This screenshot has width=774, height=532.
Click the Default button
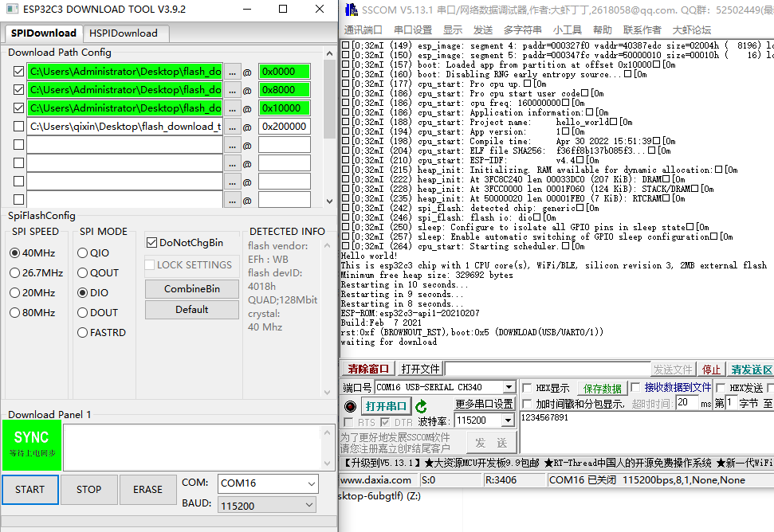192,310
